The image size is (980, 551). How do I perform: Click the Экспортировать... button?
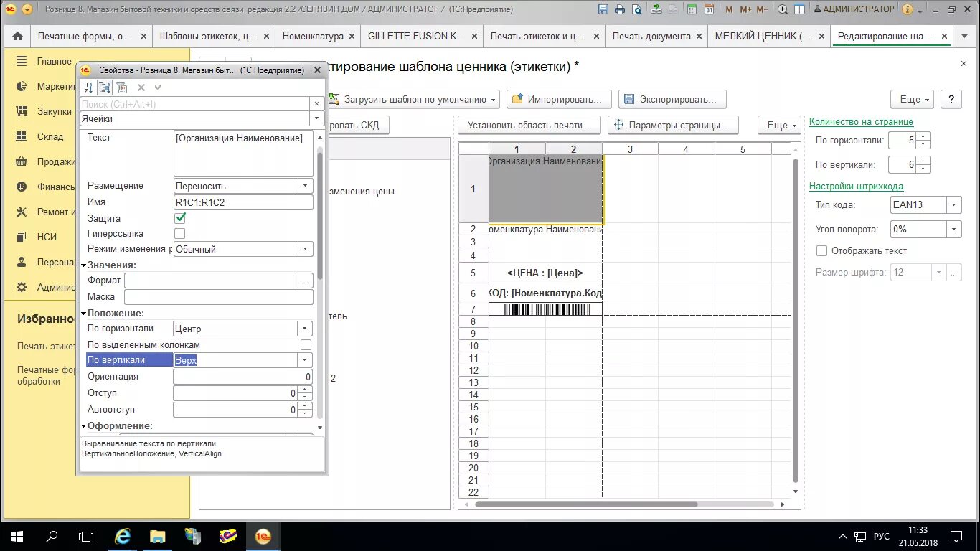pos(672,100)
